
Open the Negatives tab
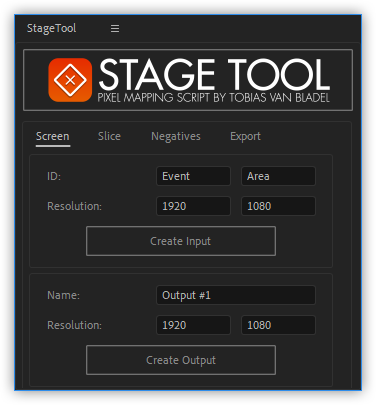pos(176,136)
